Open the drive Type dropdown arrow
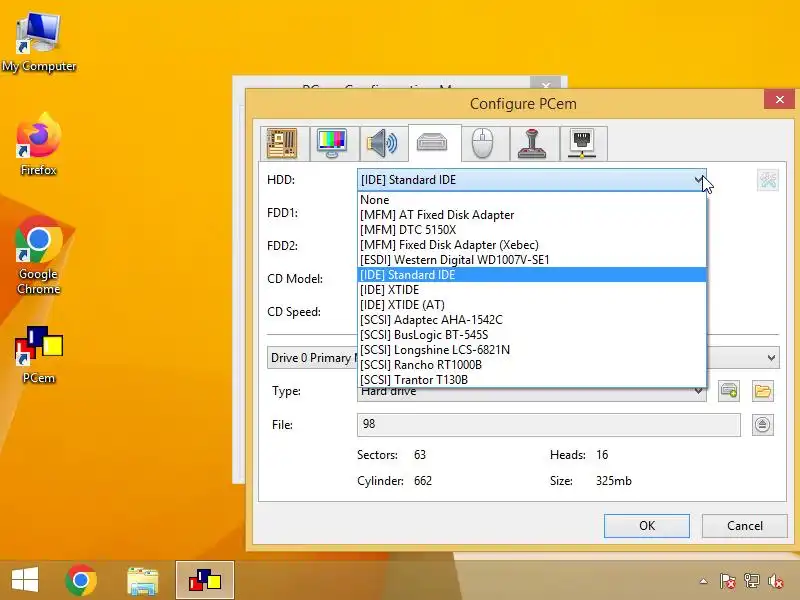 (x=698, y=391)
